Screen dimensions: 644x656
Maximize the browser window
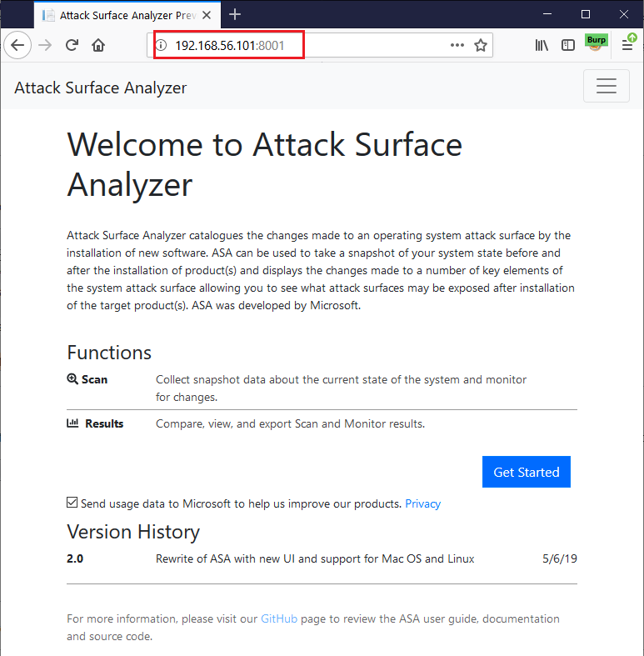click(x=586, y=14)
